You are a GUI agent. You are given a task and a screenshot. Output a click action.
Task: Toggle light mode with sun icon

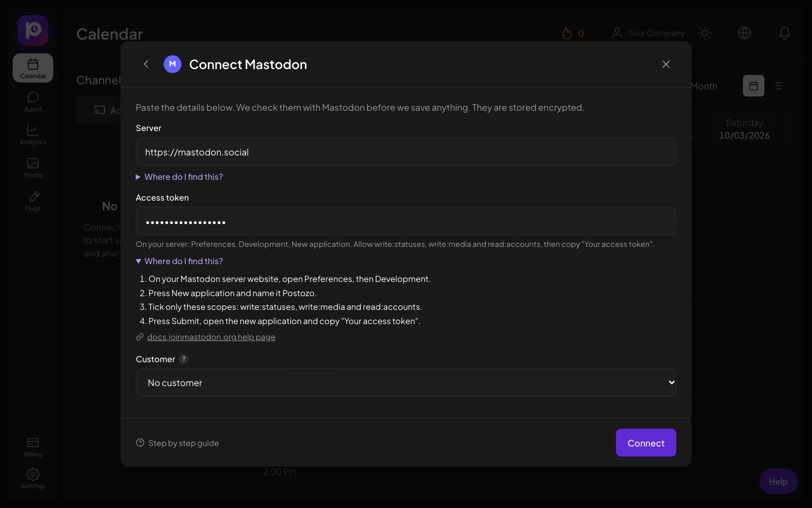tap(705, 33)
